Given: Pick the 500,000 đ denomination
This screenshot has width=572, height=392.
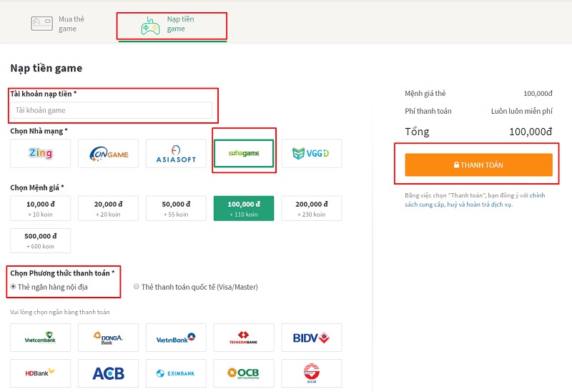Looking at the screenshot, I should point(41,240).
